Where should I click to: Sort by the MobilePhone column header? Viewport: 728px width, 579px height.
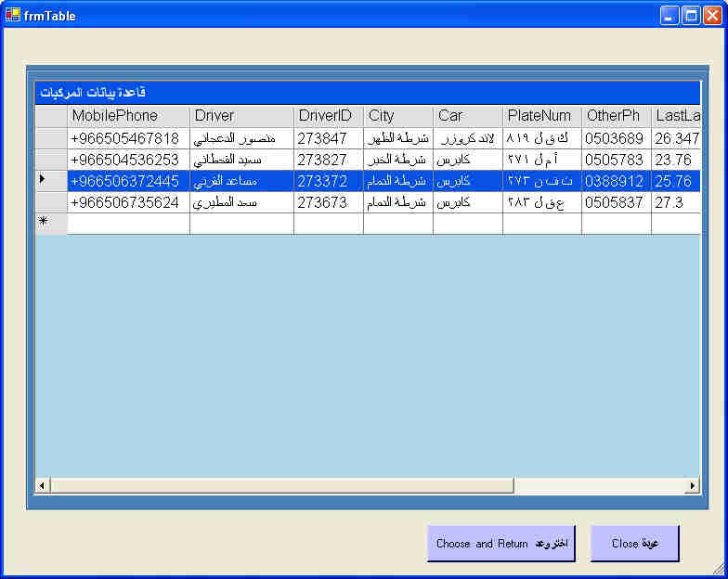(128, 116)
